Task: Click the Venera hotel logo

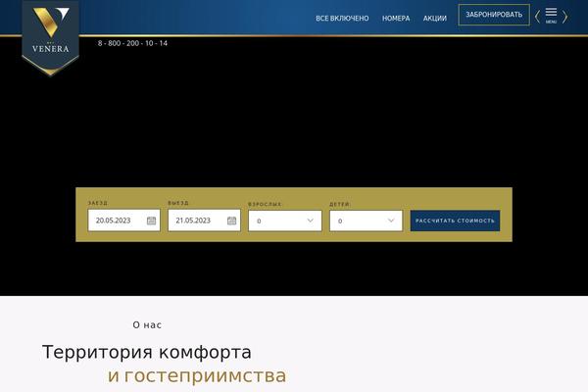Action: tap(51, 37)
